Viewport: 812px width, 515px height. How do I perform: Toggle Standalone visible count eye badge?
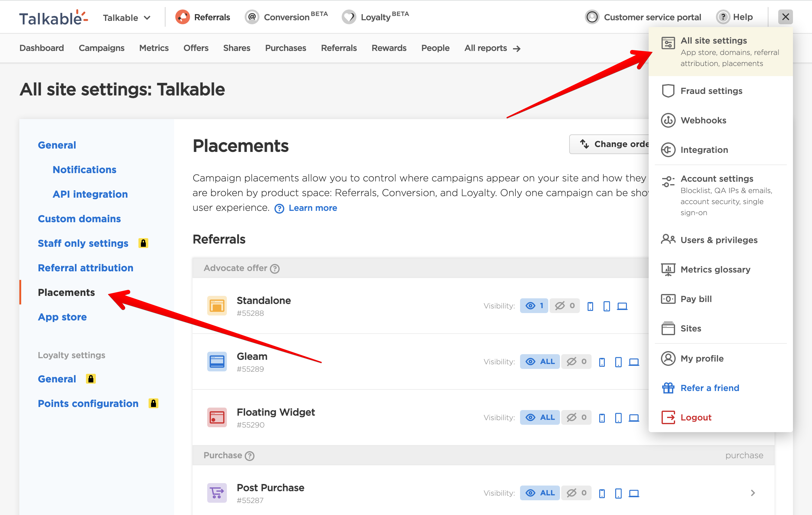534,306
